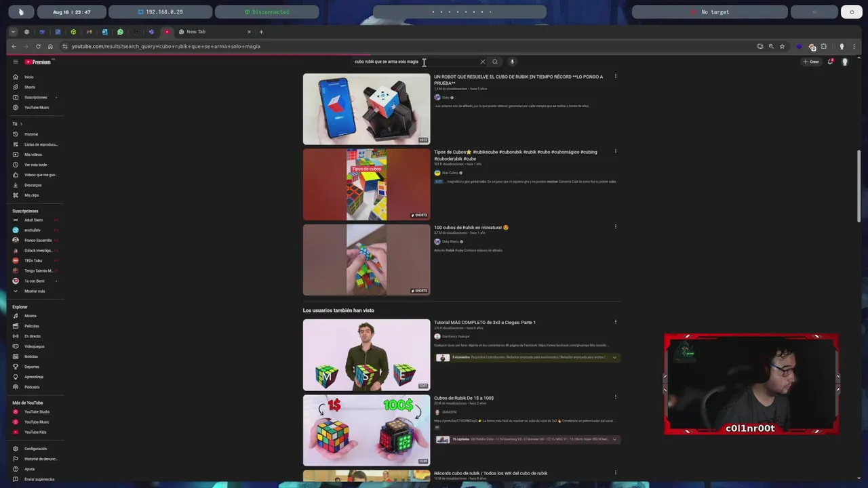Open options menu for Cubos de Rubik 1$ a 100$
Viewport: 868px width, 488px height.
tap(616, 397)
